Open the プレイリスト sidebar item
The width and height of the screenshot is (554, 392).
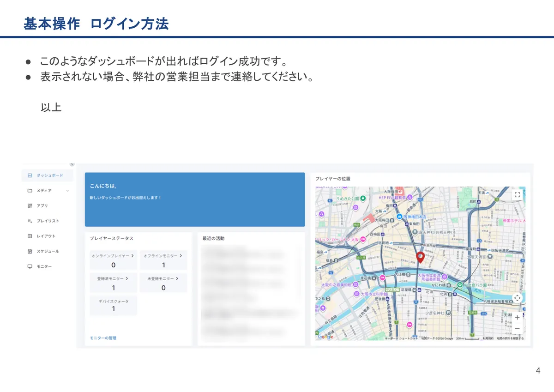[x=47, y=221]
